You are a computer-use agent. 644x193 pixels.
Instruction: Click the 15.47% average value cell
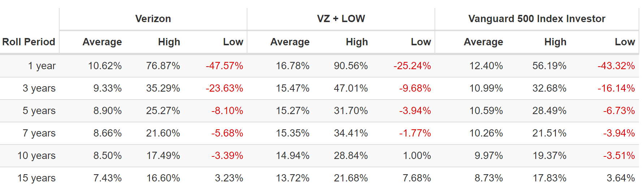[x=293, y=88]
